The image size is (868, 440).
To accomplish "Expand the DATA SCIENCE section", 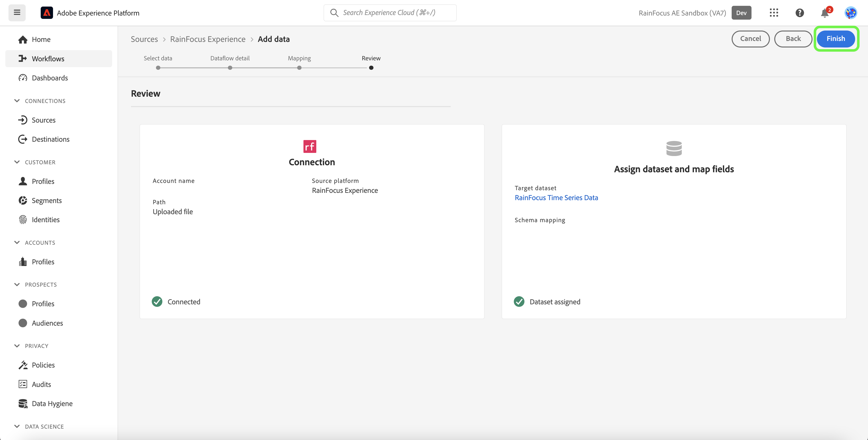I will (x=17, y=426).
